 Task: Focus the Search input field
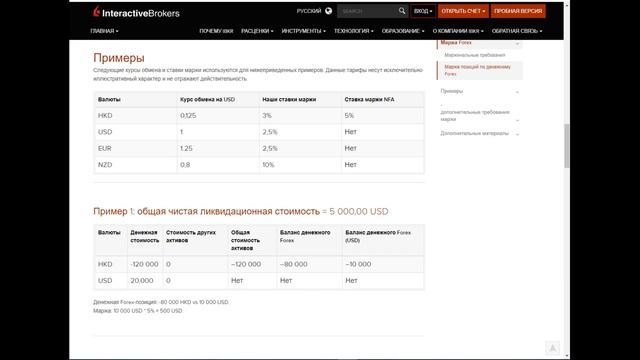[367, 11]
